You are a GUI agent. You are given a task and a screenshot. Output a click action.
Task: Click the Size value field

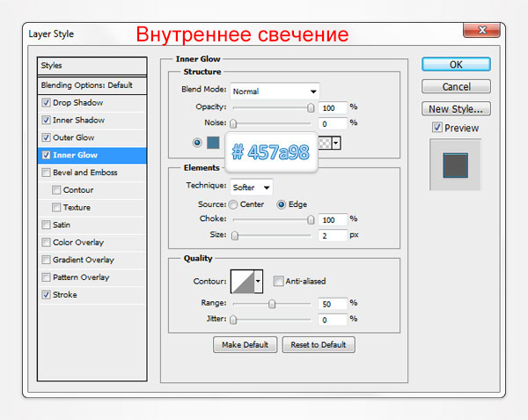(x=333, y=235)
